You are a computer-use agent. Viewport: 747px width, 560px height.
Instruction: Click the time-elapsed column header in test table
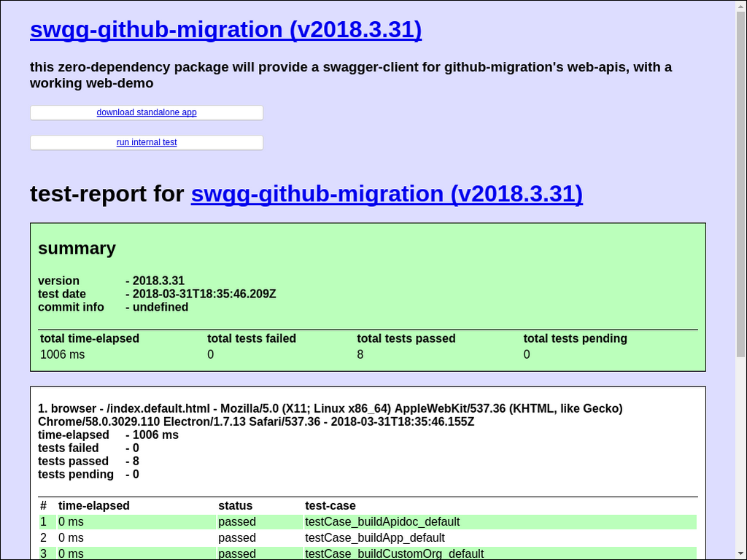pos(94,506)
